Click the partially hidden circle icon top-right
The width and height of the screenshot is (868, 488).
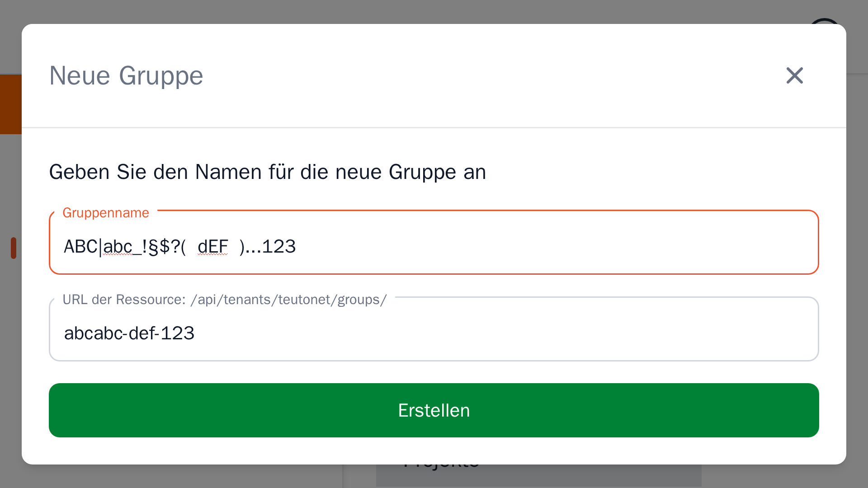824,20
